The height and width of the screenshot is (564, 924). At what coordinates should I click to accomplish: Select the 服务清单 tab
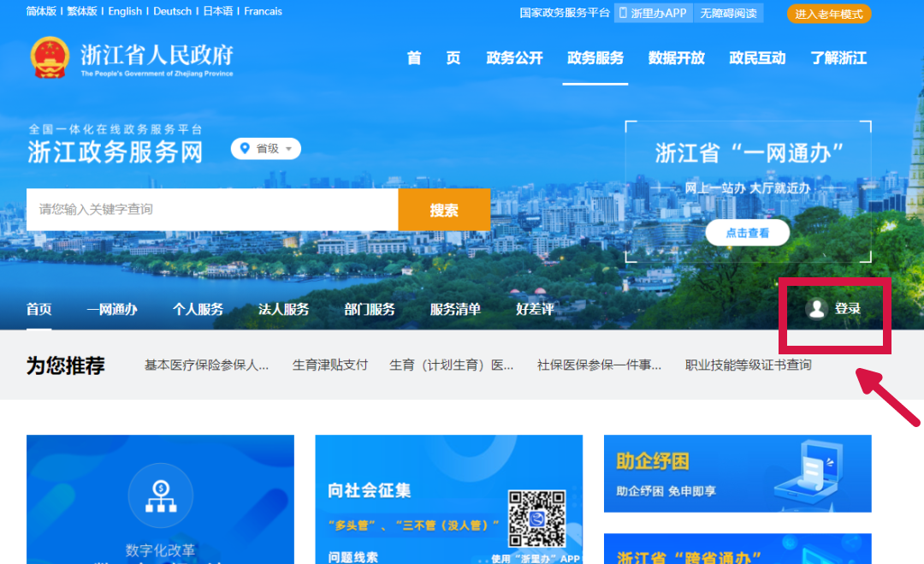(455, 309)
